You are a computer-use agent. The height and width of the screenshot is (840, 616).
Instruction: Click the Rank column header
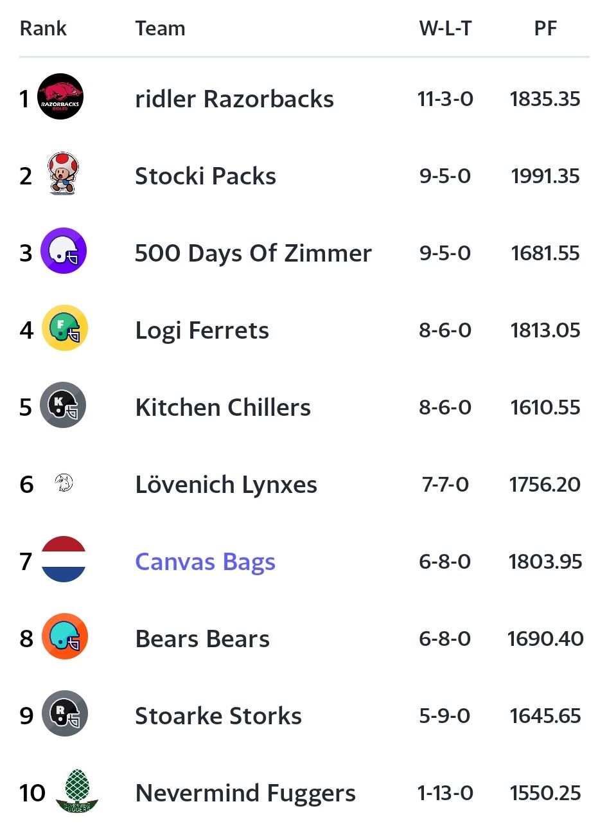pos(43,28)
